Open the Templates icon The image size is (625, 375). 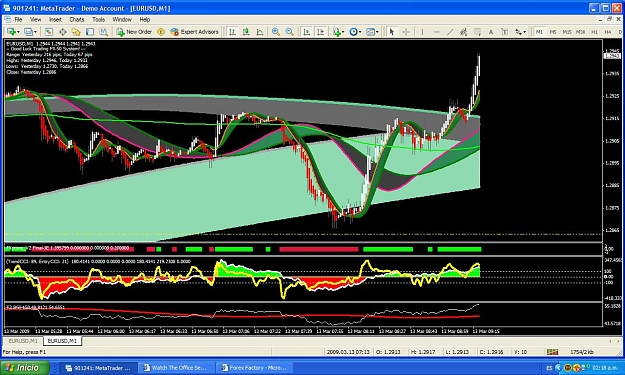pyautogui.click(x=370, y=32)
